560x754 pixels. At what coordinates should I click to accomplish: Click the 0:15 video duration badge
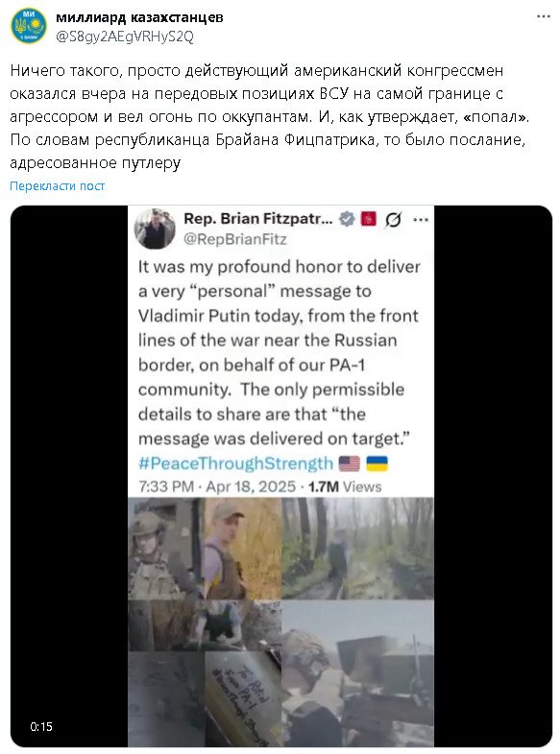[x=41, y=726]
